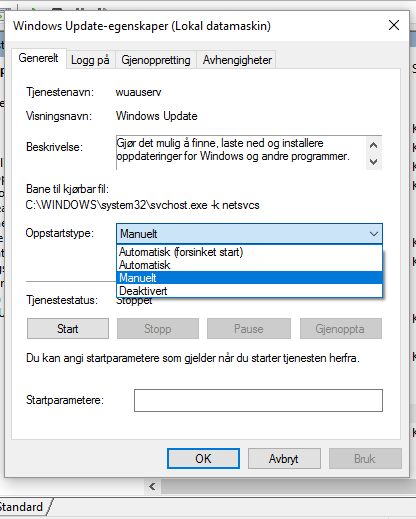Screen dimensions: 416x519
Task: Close the Windows Update properties dialog
Action: 394,25
